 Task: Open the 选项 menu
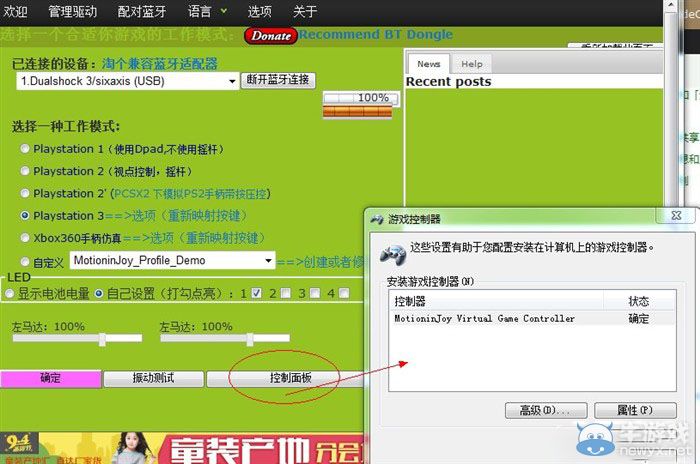click(x=259, y=11)
